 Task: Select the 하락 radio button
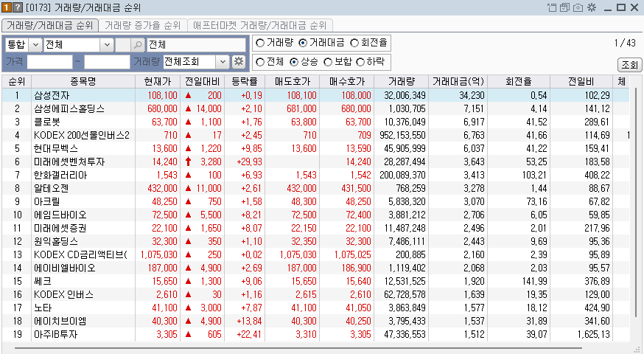tap(360, 62)
